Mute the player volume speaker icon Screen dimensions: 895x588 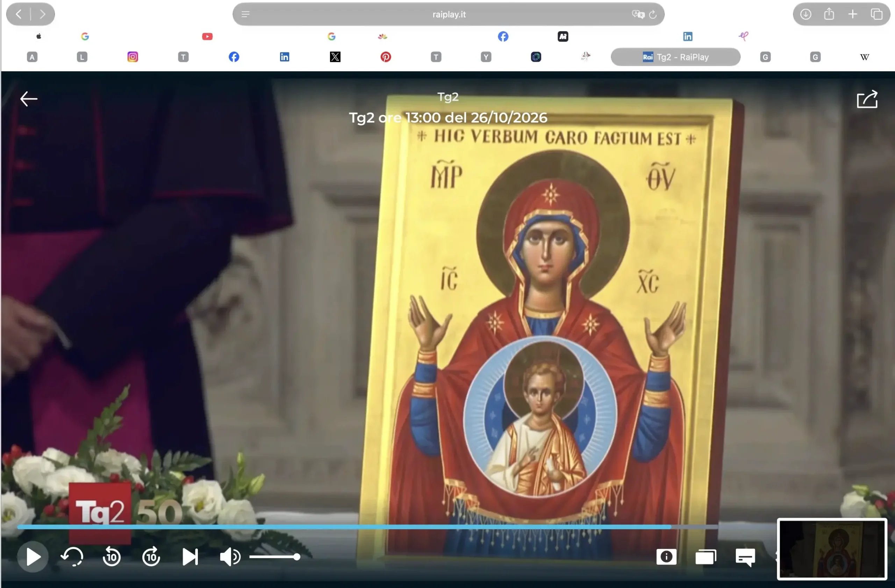pos(230,557)
